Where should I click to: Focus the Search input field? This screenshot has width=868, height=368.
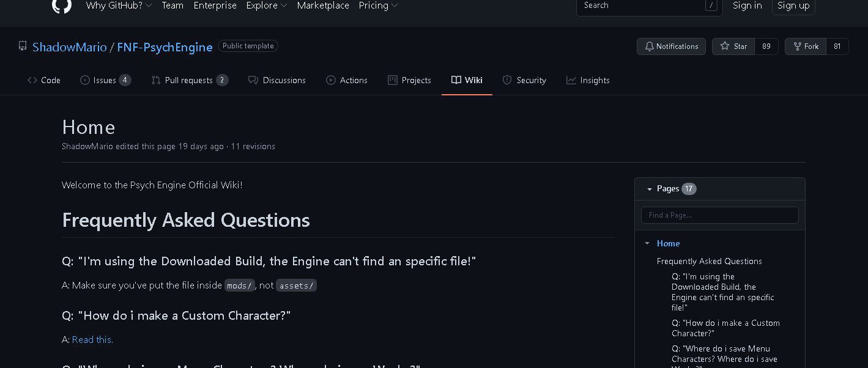click(650, 6)
